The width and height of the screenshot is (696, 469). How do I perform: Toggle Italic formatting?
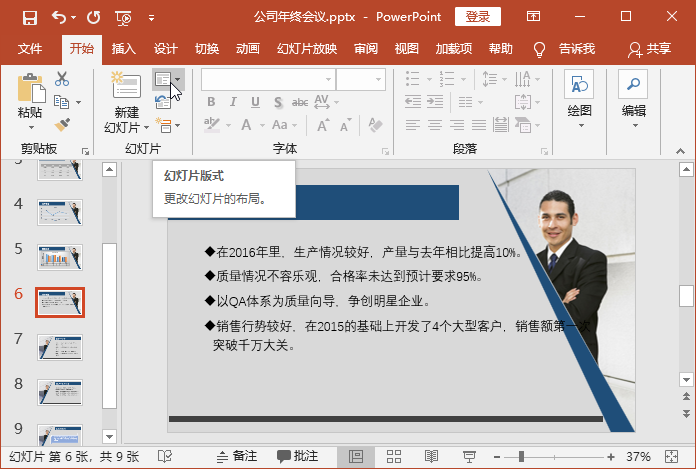coord(233,102)
